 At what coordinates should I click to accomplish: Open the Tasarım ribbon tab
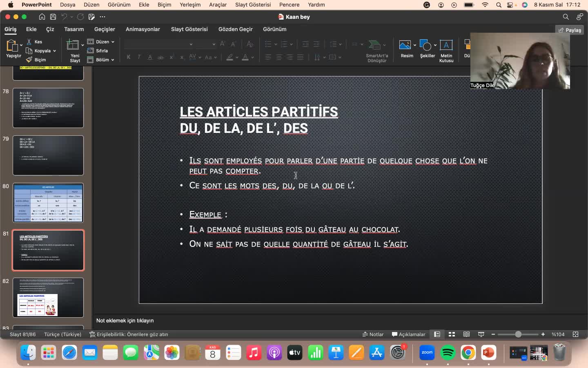point(74,29)
